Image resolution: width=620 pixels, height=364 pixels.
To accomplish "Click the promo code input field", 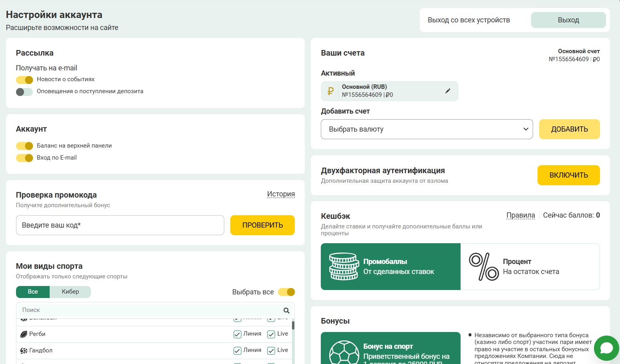I will [120, 225].
